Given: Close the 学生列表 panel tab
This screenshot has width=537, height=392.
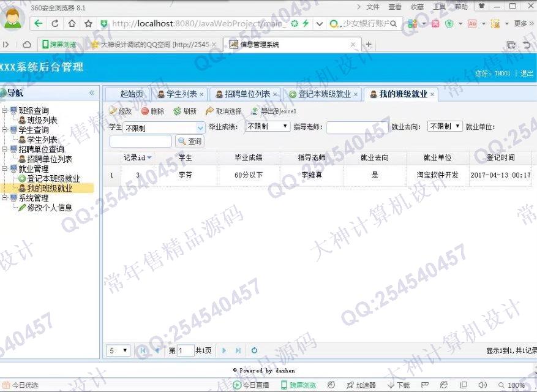Looking at the screenshot, I should (201, 94).
